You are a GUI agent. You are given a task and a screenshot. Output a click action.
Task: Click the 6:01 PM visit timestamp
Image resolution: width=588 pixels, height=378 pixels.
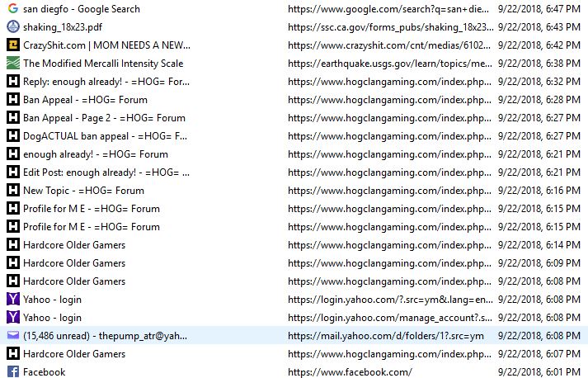click(x=539, y=372)
